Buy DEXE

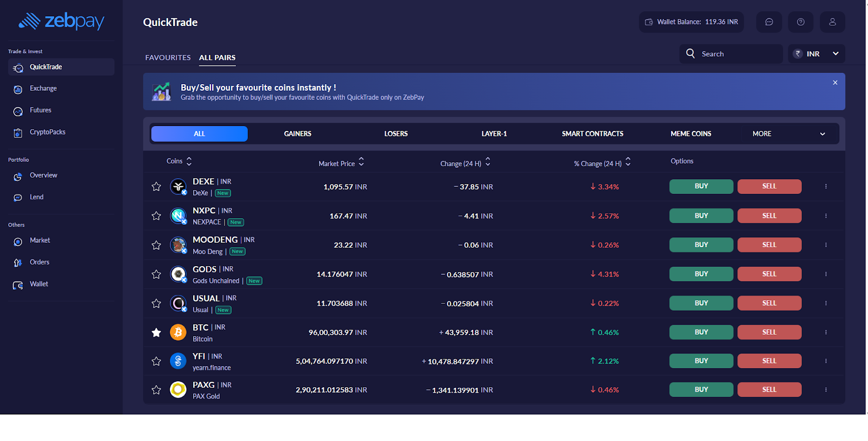[701, 186]
